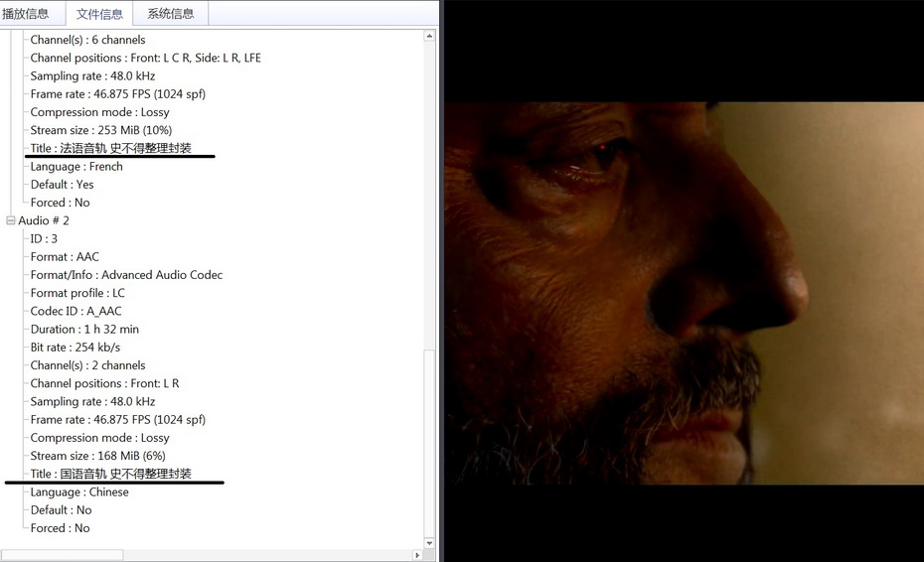The width and height of the screenshot is (924, 562).
Task: Select the 'Duration : 1 h 32 min' row
Action: pos(84,329)
